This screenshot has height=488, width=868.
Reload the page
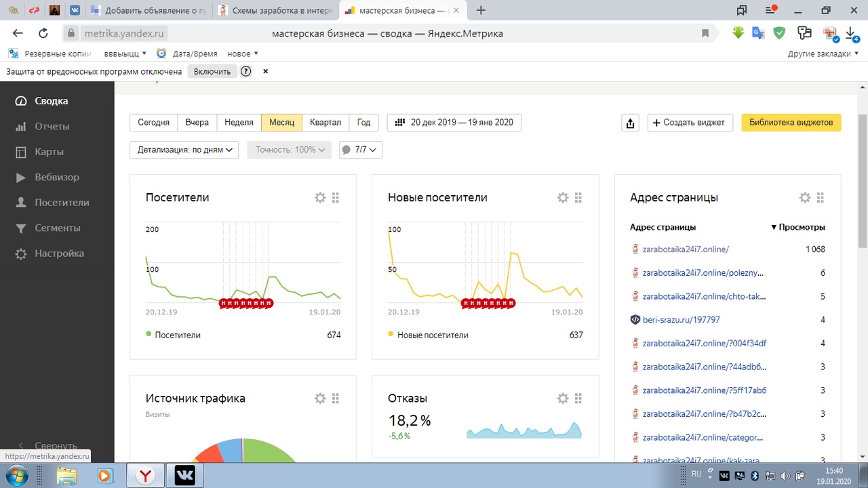43,33
